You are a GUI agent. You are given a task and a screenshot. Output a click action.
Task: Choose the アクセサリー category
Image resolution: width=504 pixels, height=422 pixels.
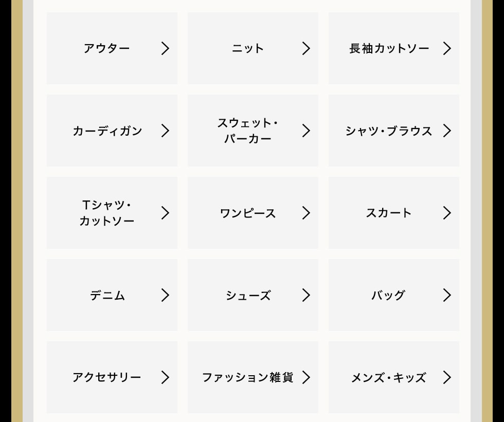[107, 377]
